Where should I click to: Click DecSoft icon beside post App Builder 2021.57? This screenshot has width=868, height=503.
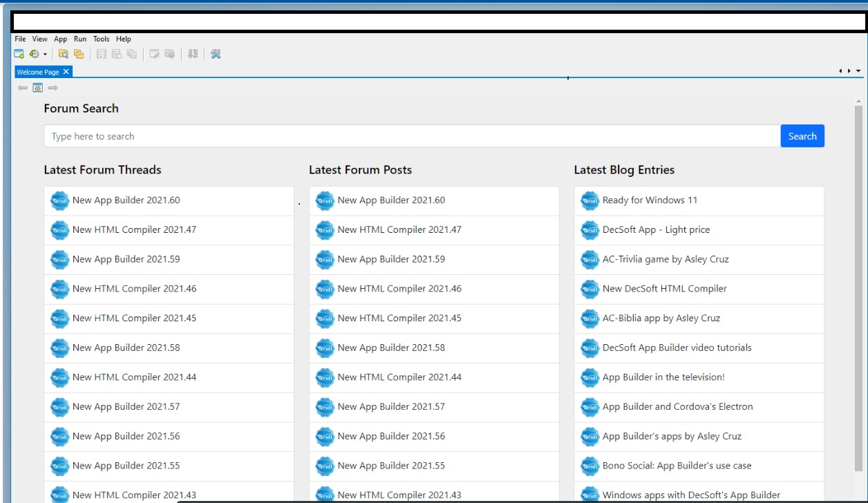pyautogui.click(x=325, y=407)
